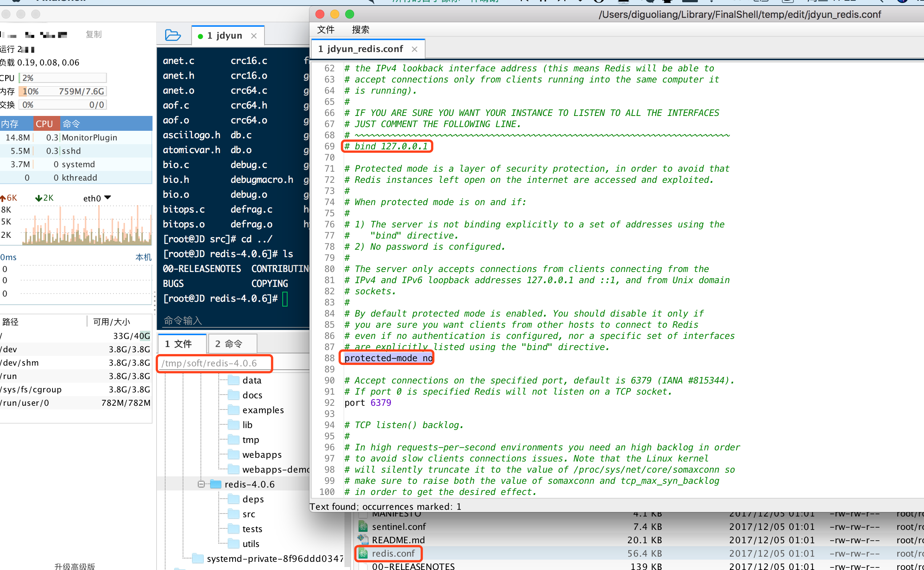Open the 搜索 menu in editor
Screen dimensions: 924x570
360,30
